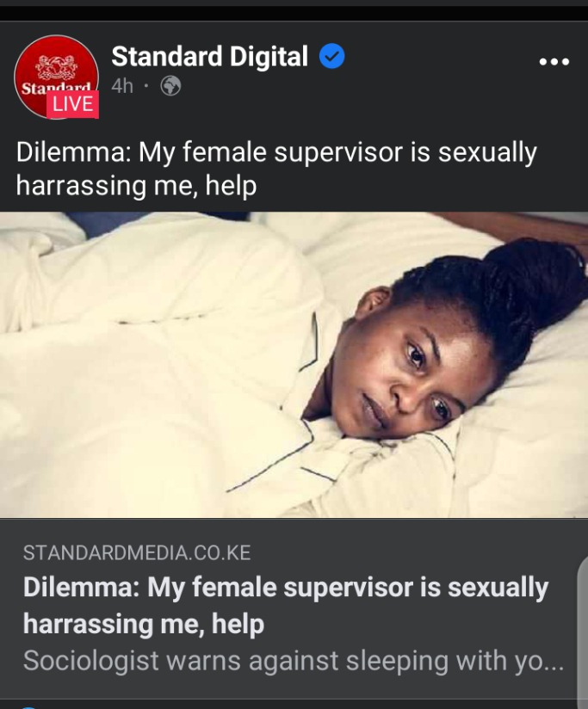Click the globe public audience icon
Viewport: 588px width, 709px height.
point(171,85)
